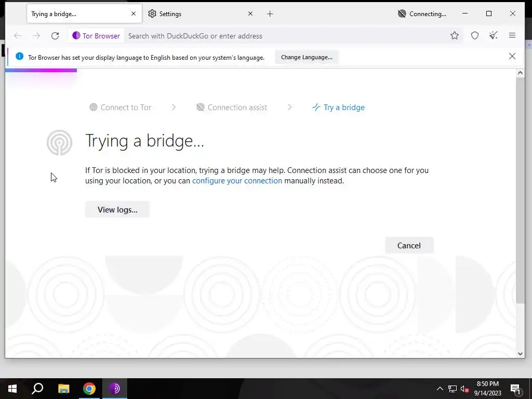Viewport: 532px width, 399px height.
Task: Minimize the Tor Browser window
Action: (465, 14)
